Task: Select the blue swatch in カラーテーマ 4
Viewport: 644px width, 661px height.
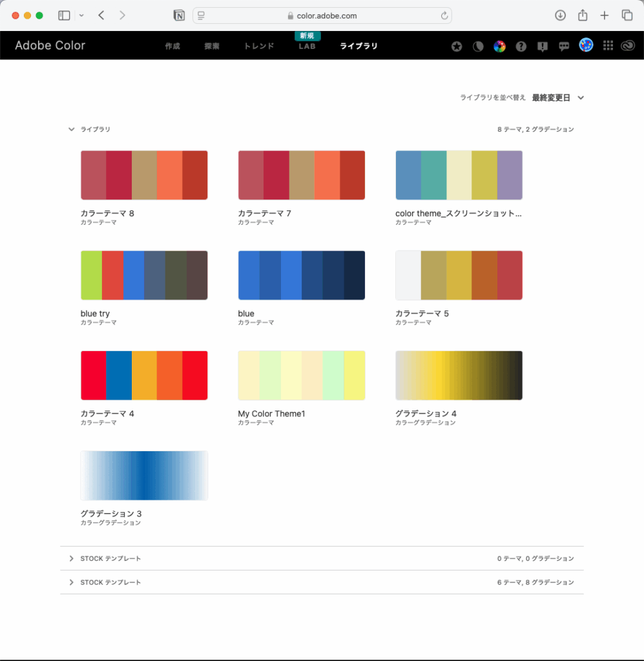Action: (x=119, y=375)
